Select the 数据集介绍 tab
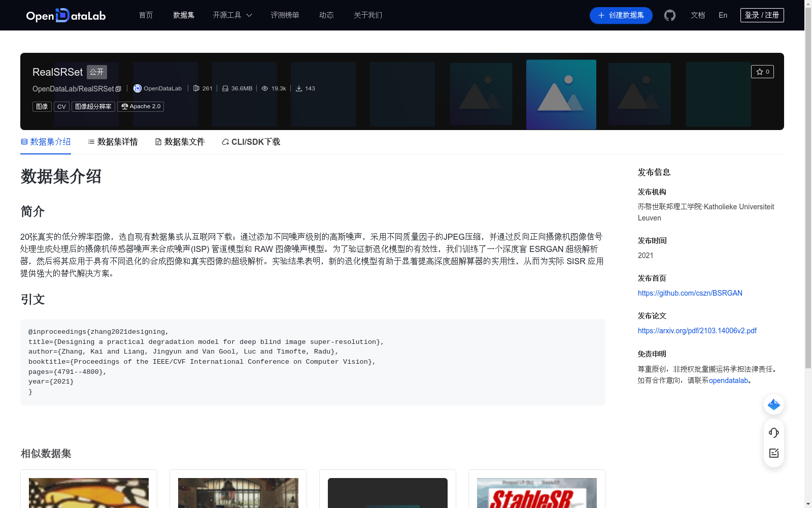 [46, 142]
